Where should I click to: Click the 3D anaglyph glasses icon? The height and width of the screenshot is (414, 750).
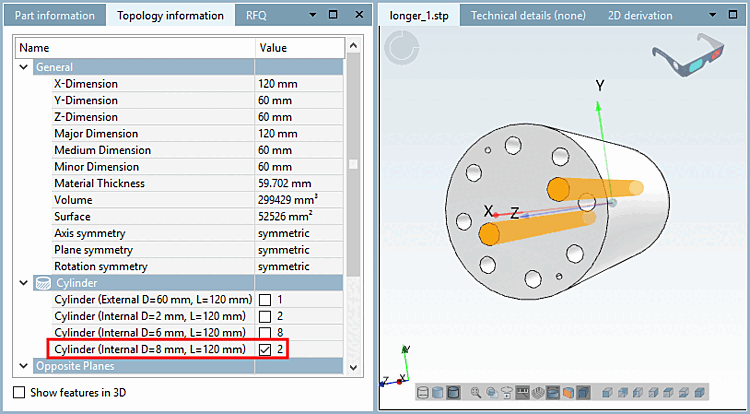pyautogui.click(x=688, y=54)
